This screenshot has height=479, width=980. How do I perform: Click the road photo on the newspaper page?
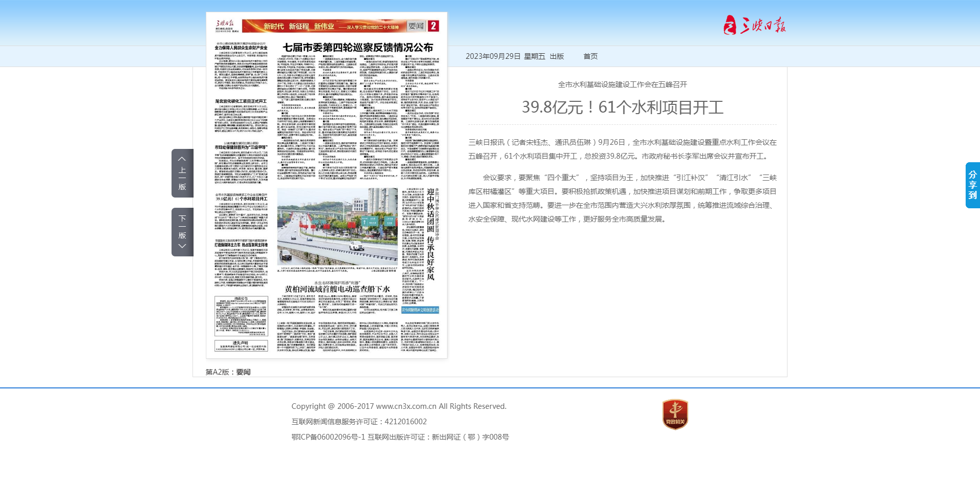point(337,226)
